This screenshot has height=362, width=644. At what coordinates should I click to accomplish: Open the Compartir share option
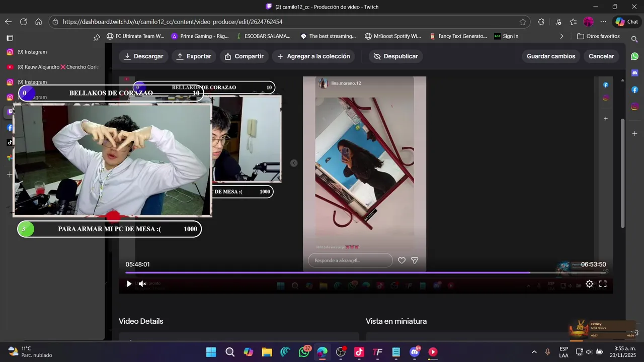click(244, 56)
